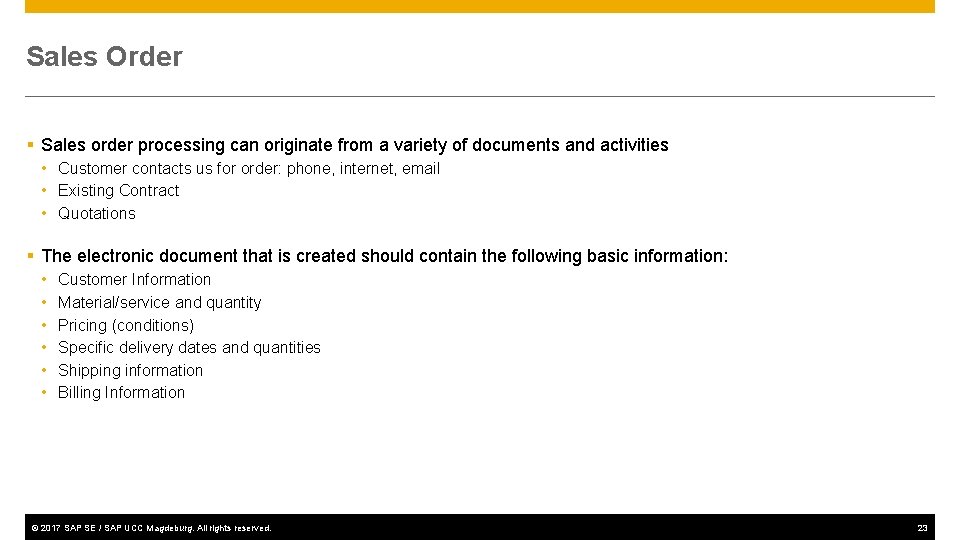Select the 'Material/service and quantity' line

[x=159, y=302]
